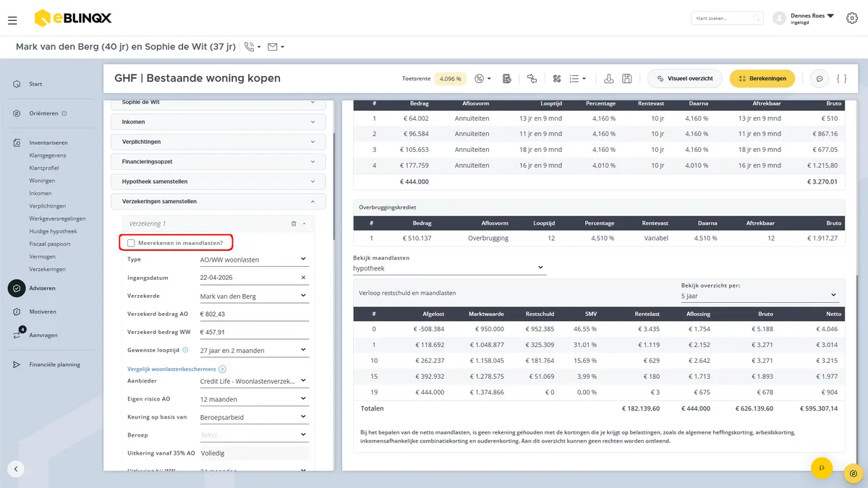The width and height of the screenshot is (868, 488).
Task: Open the Eigen risico AO 12 maanden dropdown
Action: pyautogui.click(x=253, y=399)
